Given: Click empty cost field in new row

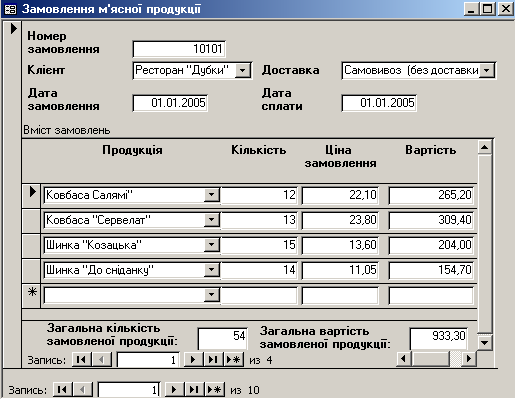Looking at the screenshot, I should (x=431, y=295).
